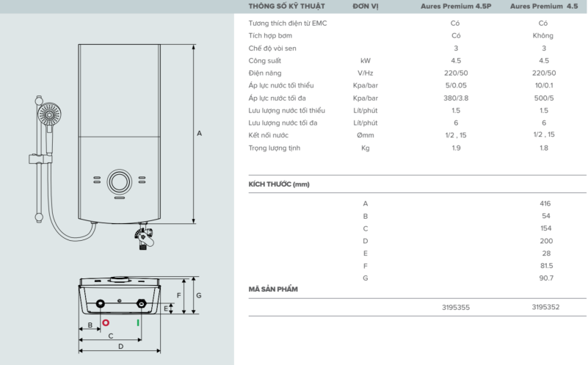
Task: Click the dimension A label beside the heater
Action: click(199, 134)
